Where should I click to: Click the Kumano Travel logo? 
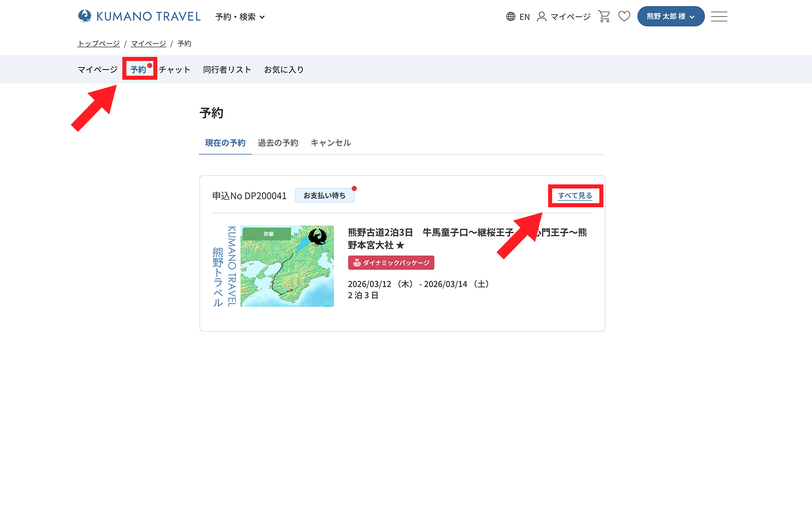[139, 16]
